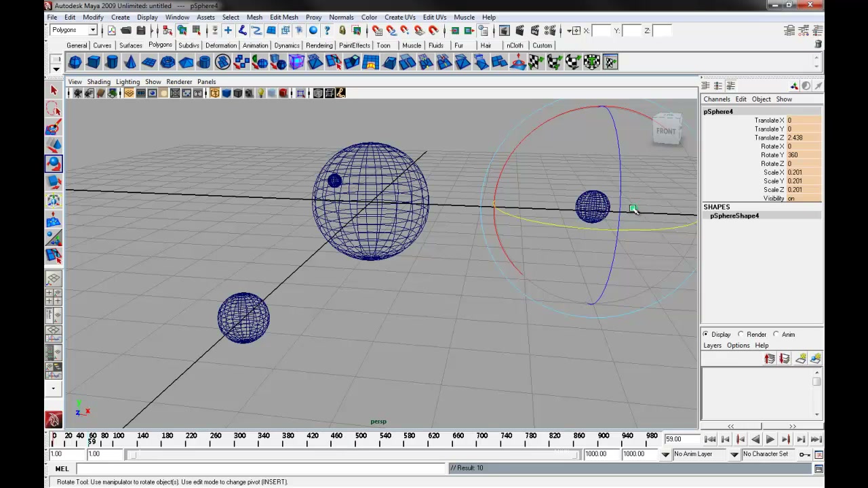Enable use all lights bulb icon
The image size is (868, 488).
tap(260, 93)
